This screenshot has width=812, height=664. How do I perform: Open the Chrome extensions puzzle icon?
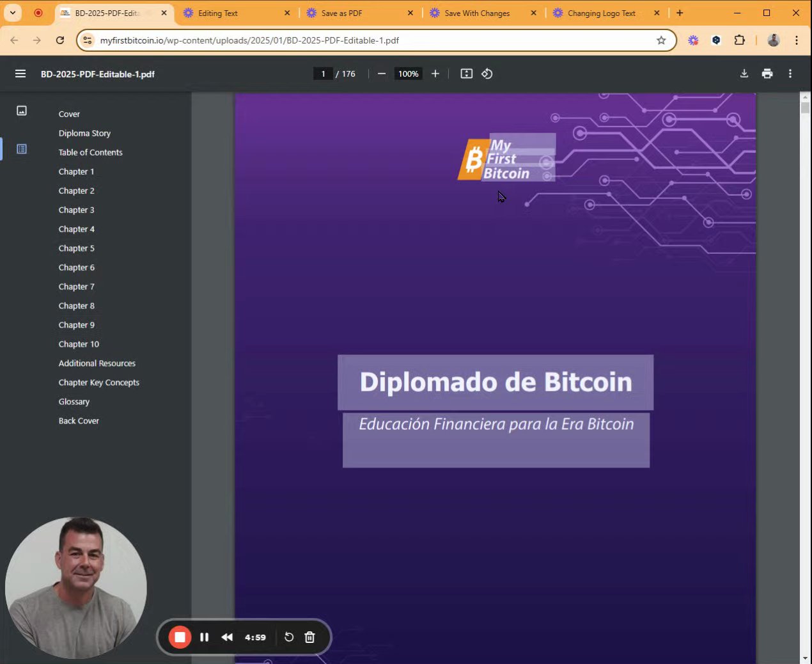[x=739, y=40]
